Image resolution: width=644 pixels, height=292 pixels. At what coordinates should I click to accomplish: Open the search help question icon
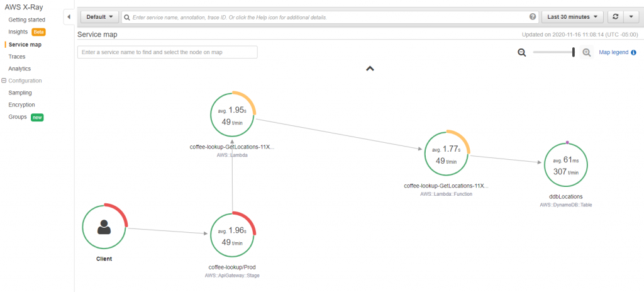coord(533,17)
